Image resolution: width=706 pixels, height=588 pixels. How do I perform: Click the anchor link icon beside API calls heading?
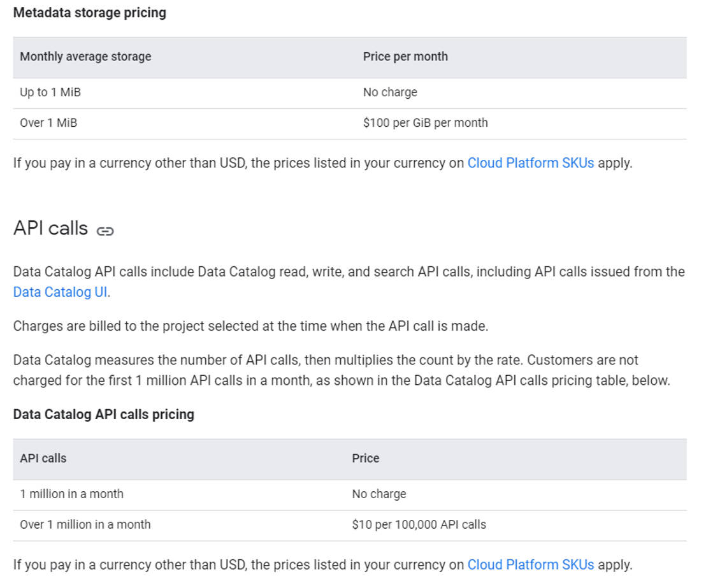(105, 231)
